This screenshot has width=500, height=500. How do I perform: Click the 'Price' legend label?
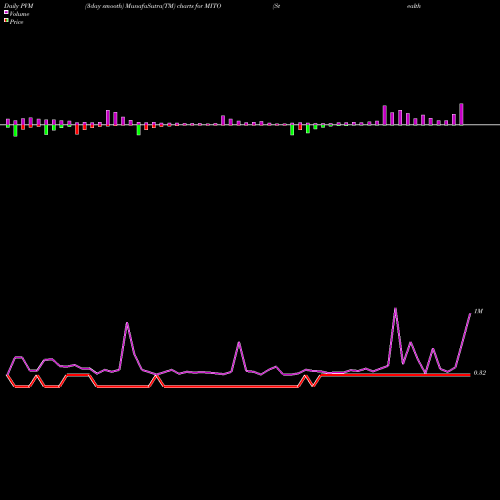pos(16,22)
